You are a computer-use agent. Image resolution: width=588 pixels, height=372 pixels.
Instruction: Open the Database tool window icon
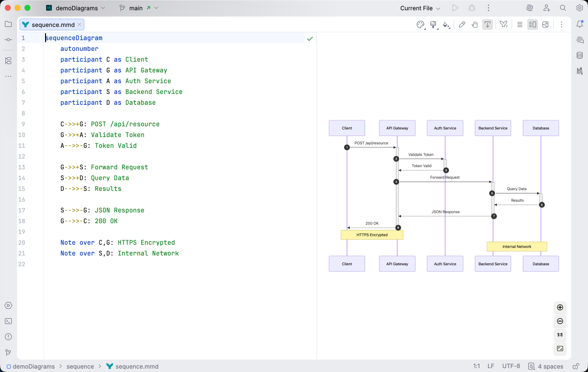pyautogui.click(x=580, y=55)
